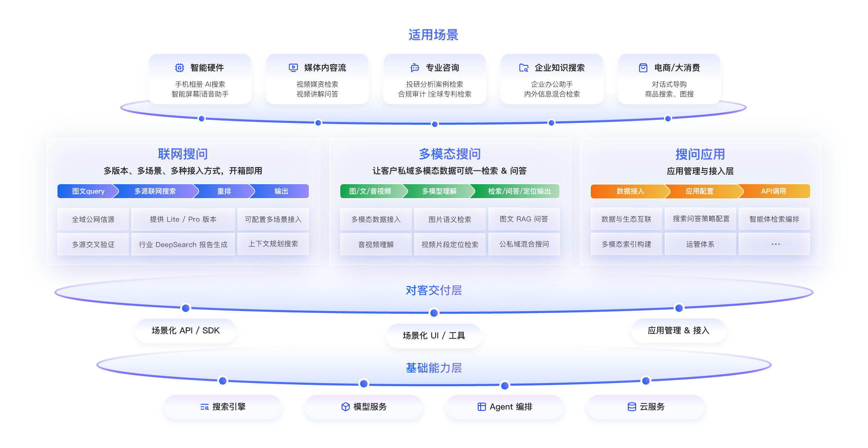The height and width of the screenshot is (448, 868).
Task: Click the 全域公网信源 feature box
Action: coord(93,219)
